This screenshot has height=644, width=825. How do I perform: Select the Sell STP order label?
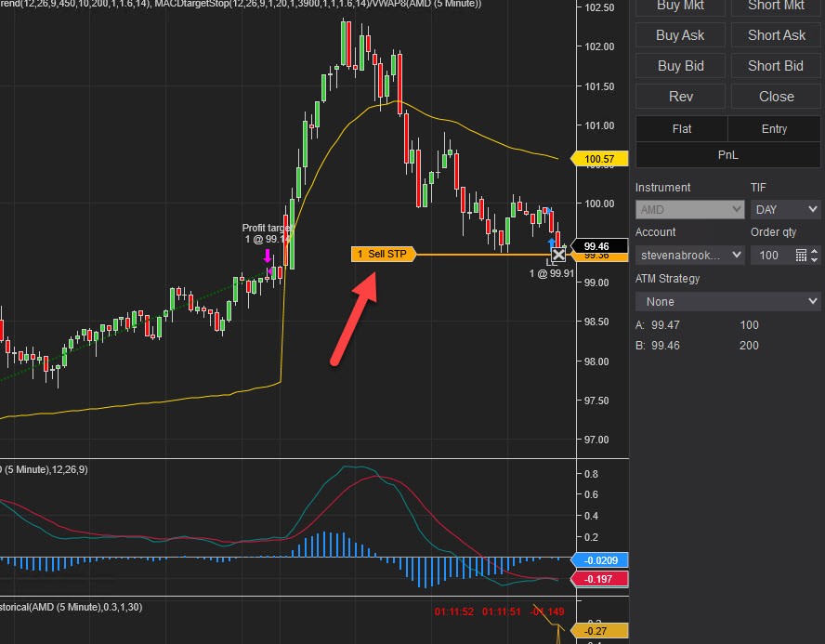tap(383, 254)
